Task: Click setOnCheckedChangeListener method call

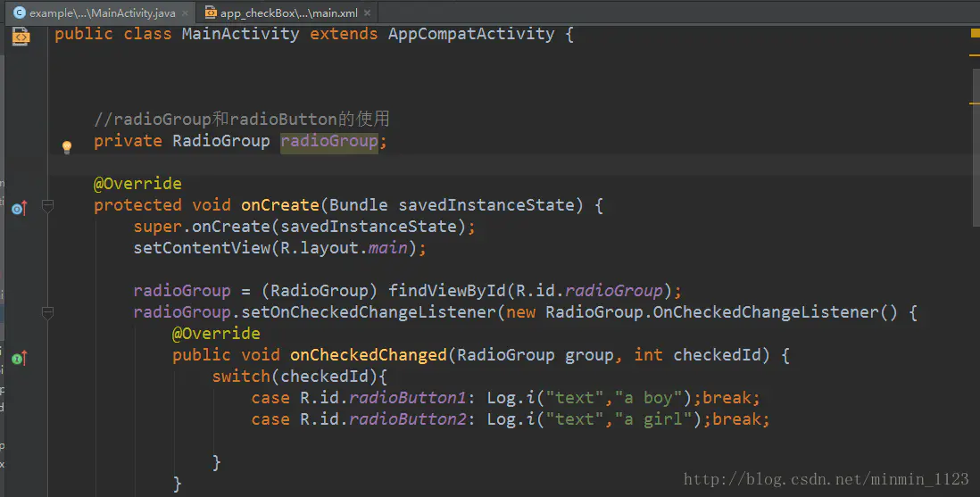Action: coord(369,312)
